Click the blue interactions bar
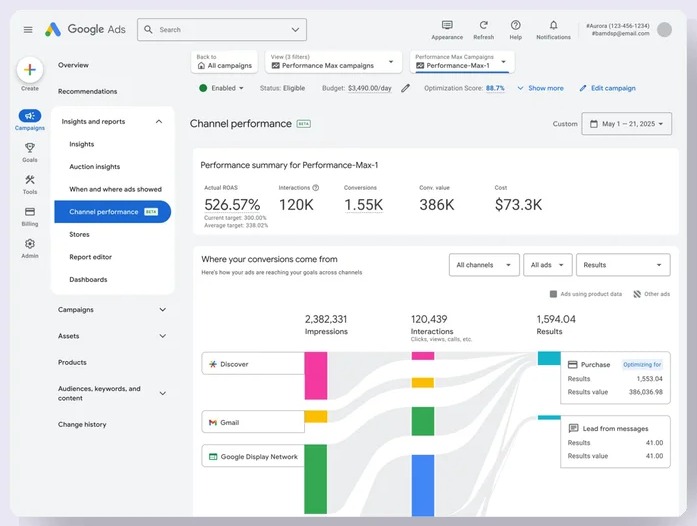Image resolution: width=697 pixels, height=526 pixels. click(x=423, y=486)
